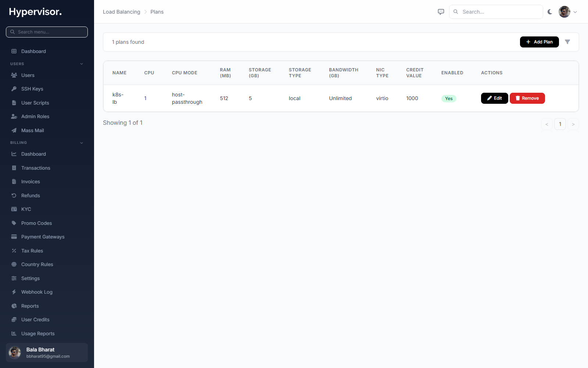588x368 pixels.
Task: Open profile avatar dropdown menu
Action: [x=568, y=12]
